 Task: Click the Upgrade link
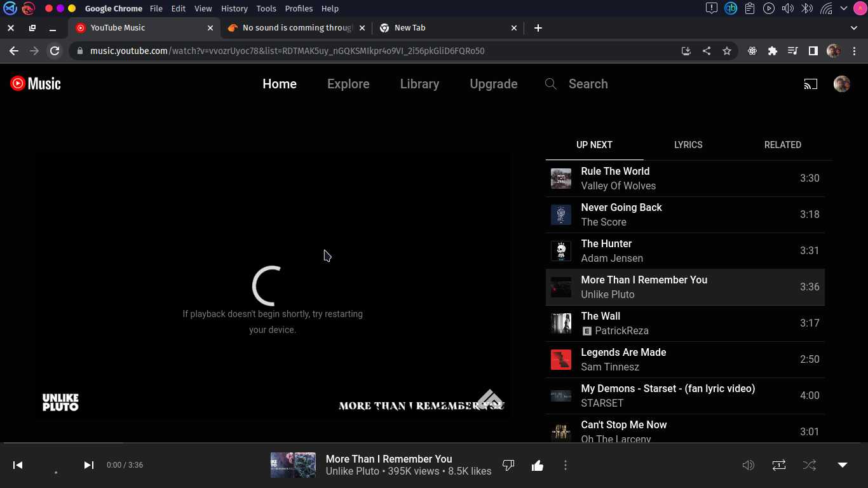[x=494, y=84]
